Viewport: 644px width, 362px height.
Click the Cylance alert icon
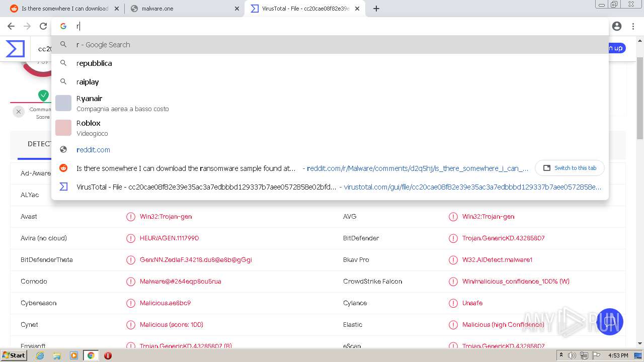coord(453,303)
